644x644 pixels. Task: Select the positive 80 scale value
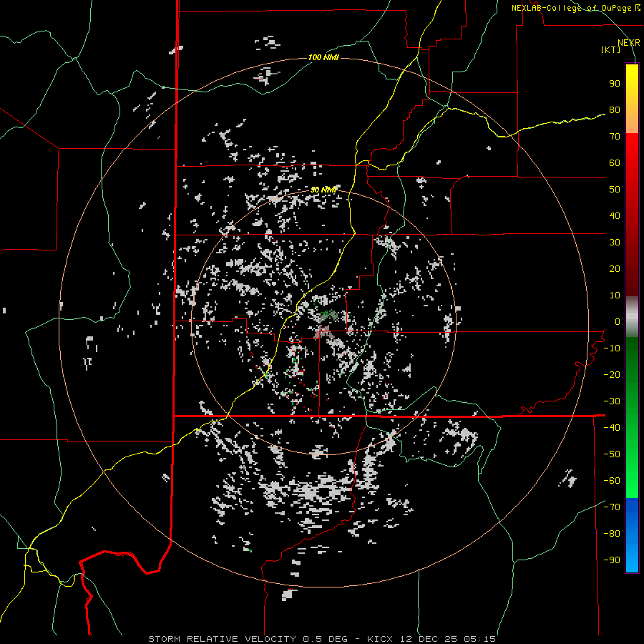(615, 110)
